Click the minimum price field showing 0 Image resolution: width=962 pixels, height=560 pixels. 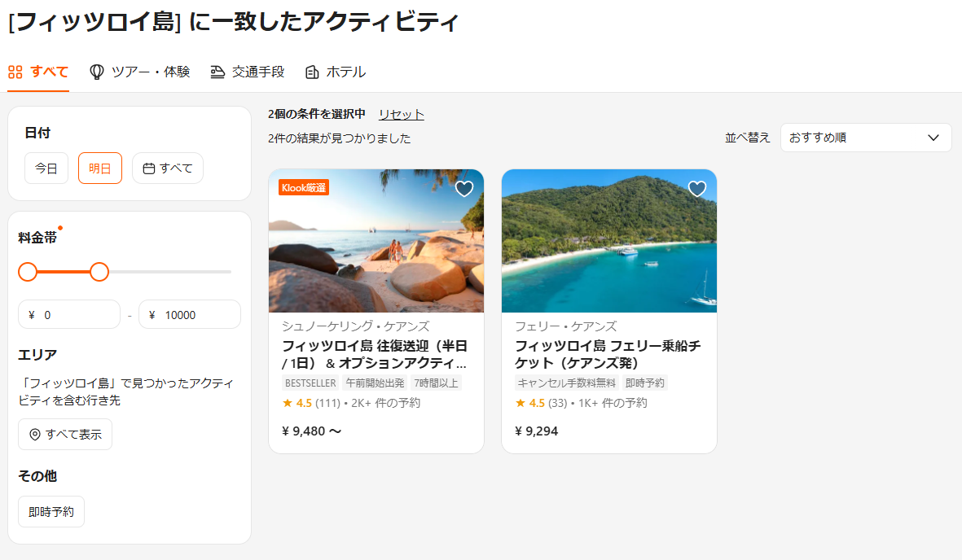pyautogui.click(x=69, y=315)
